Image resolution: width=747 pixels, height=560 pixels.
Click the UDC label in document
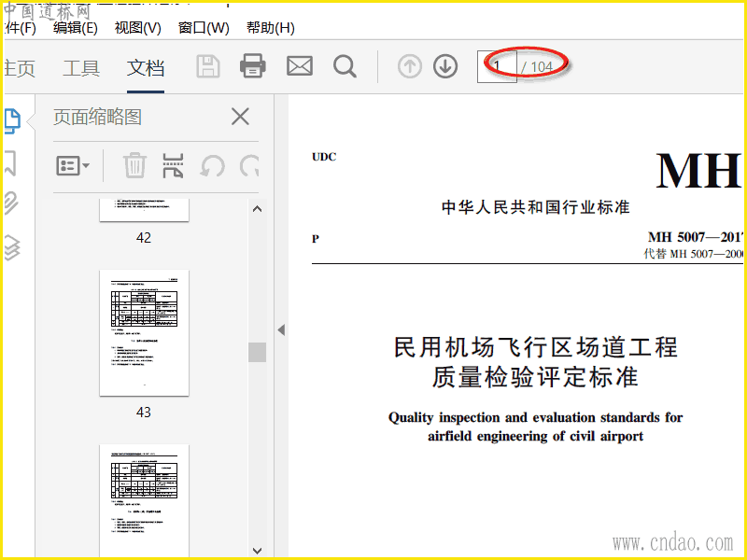[324, 157]
